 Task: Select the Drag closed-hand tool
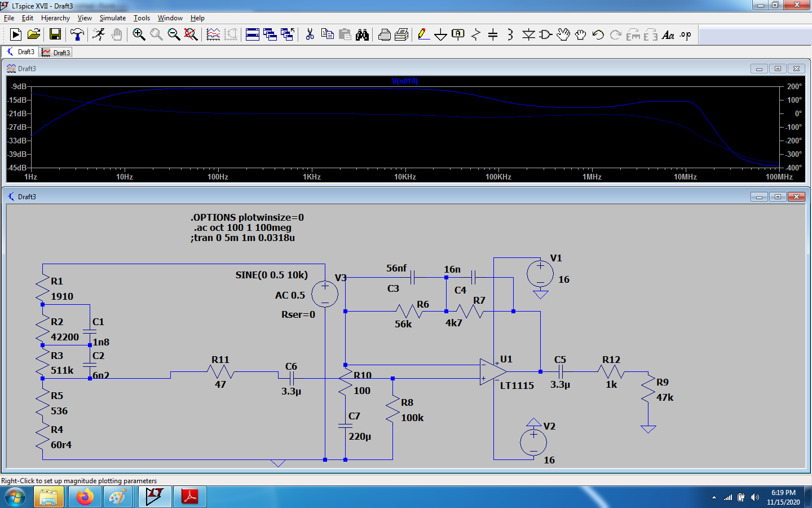[x=581, y=35]
